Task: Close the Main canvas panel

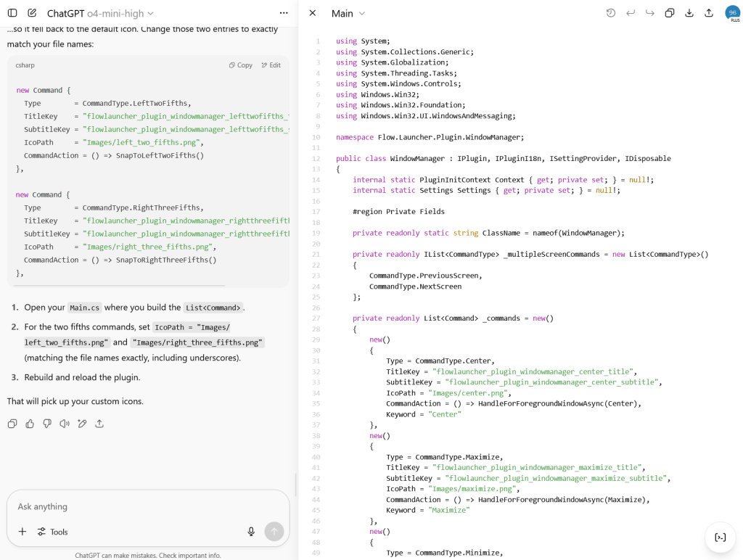Action: pyautogui.click(x=313, y=13)
